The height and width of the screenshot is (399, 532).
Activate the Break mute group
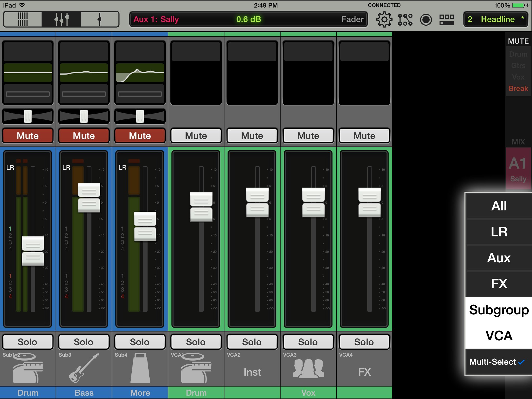[x=518, y=89]
